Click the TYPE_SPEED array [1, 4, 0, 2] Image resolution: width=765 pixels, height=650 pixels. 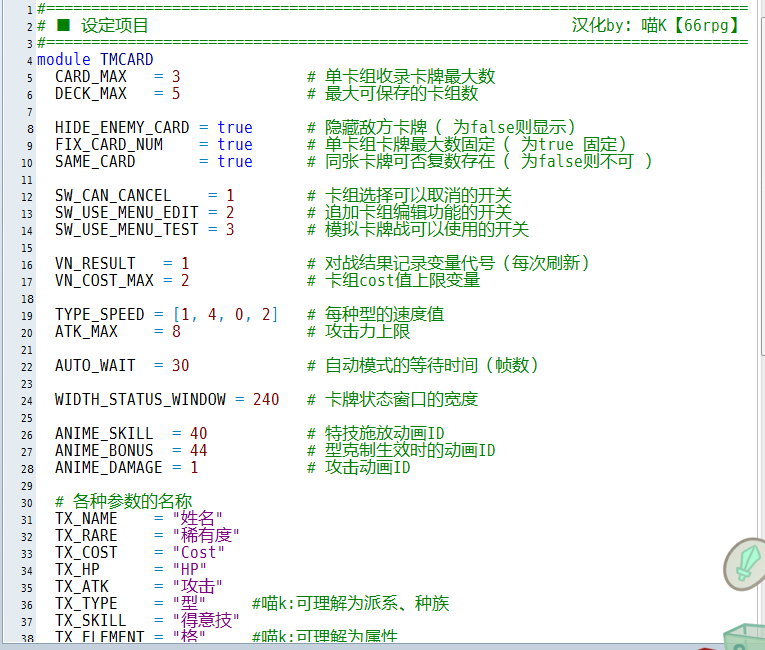pos(225,315)
